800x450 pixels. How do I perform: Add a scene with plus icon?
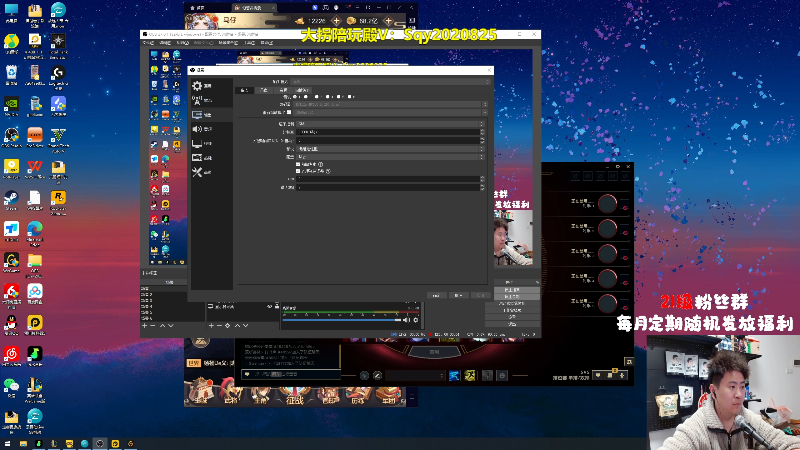144,326
